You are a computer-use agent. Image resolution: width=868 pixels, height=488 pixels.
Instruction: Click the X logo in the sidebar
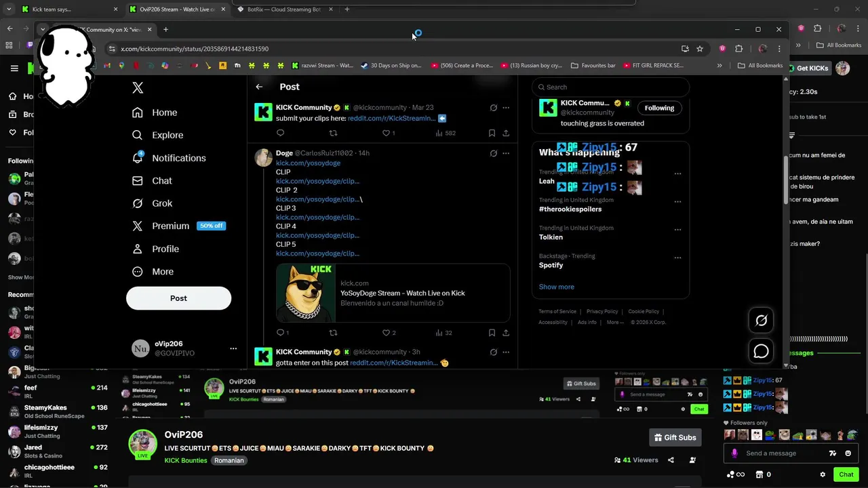pos(138,87)
